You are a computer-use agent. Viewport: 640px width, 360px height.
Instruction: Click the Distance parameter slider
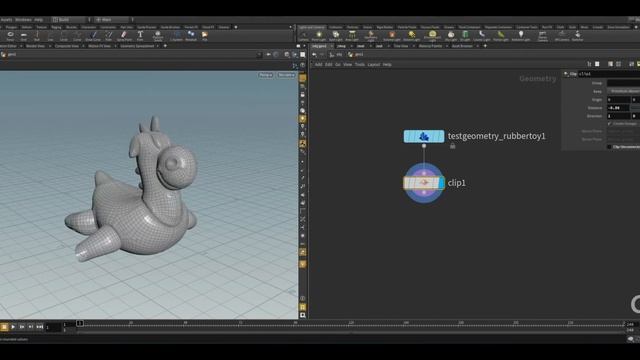(636, 107)
